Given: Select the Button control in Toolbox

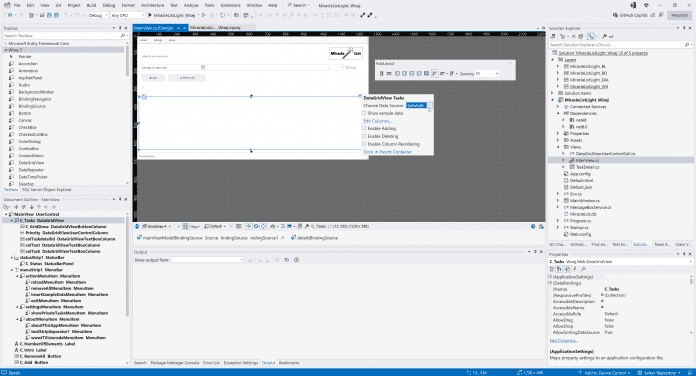Looking at the screenshot, I should tap(25, 113).
